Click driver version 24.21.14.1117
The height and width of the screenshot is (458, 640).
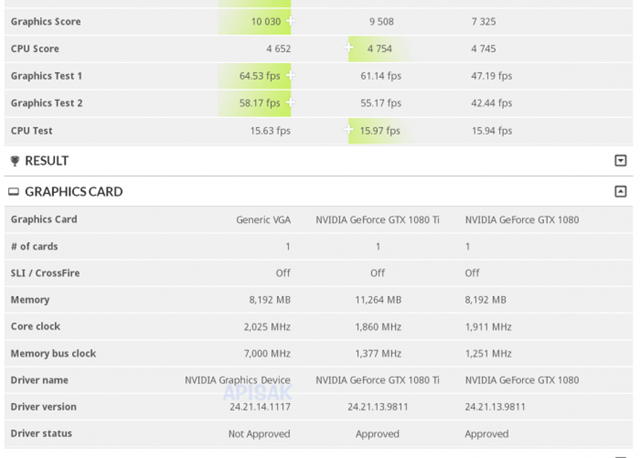coord(258,407)
